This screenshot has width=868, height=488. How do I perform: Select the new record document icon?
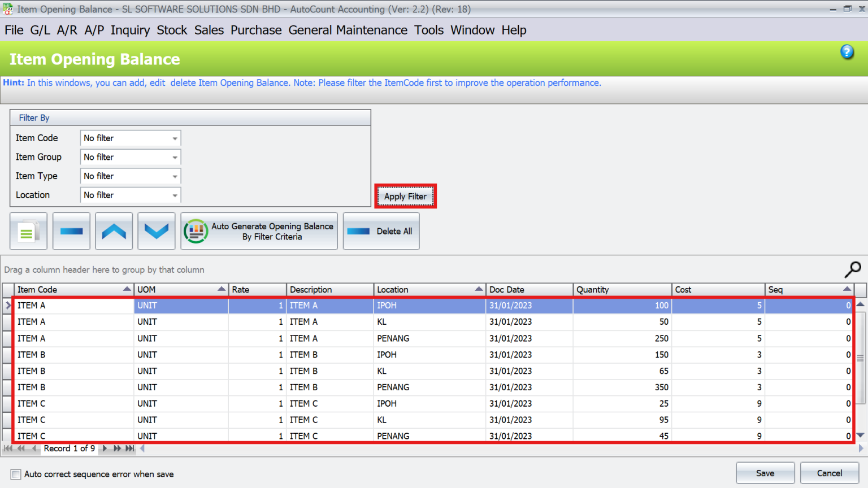28,230
